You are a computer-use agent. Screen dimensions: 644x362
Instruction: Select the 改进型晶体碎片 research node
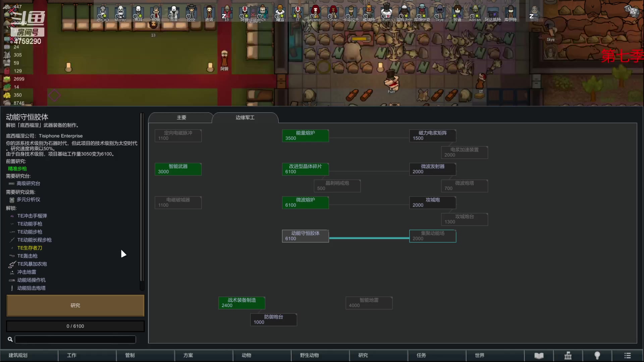click(305, 169)
